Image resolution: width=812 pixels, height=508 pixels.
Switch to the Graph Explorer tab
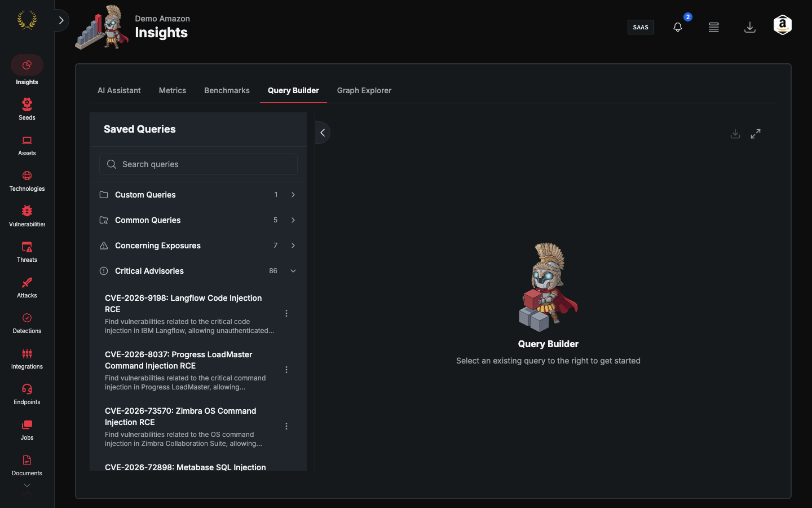tap(364, 90)
